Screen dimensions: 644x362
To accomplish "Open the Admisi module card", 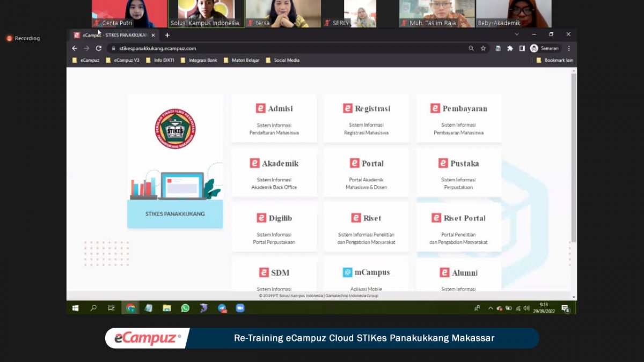I will pyautogui.click(x=274, y=118).
